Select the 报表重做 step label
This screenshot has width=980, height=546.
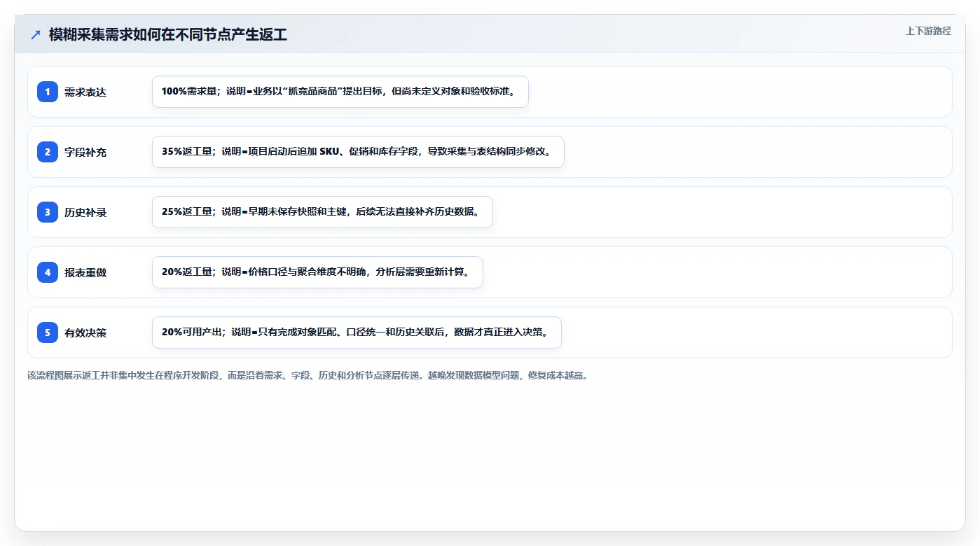coord(85,272)
